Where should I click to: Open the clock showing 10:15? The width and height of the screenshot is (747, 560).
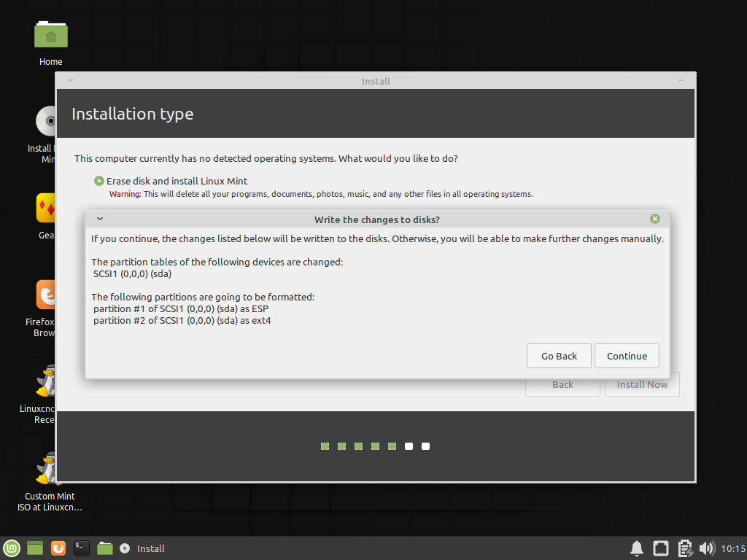pos(732,548)
